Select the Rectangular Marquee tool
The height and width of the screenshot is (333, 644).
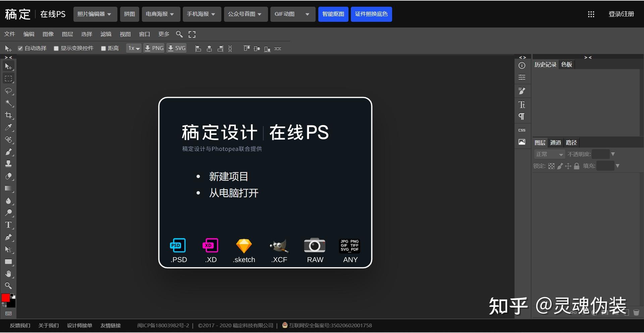coord(8,79)
